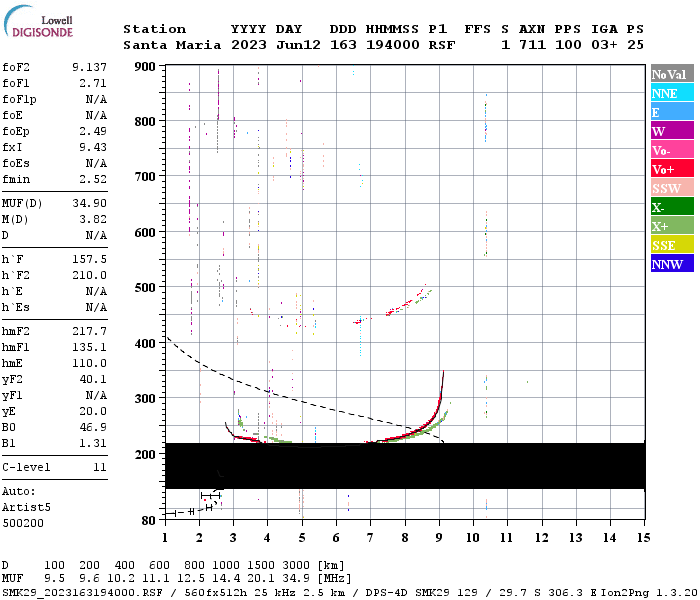Click the RSF program value in header
The image size is (700, 600).
[442, 45]
